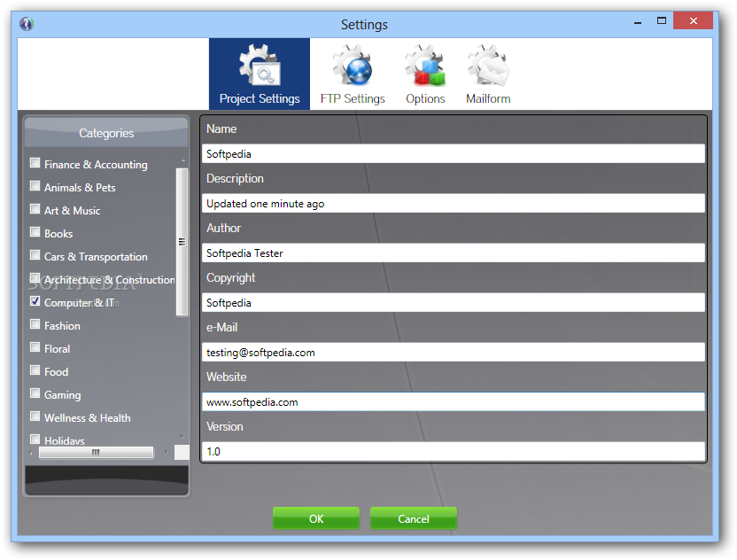Screen dimensions: 737x560
Task: Click the e-Mail address field
Action: [x=454, y=352]
